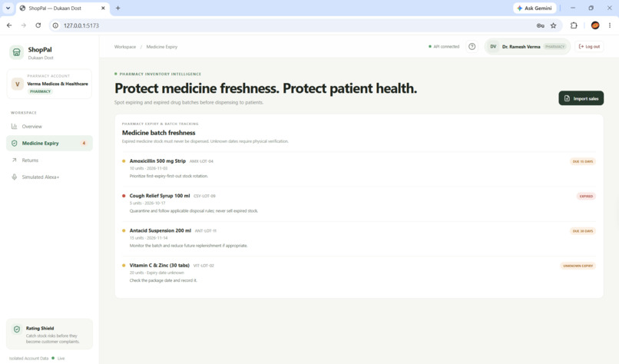Click the Log out button
This screenshot has width=619, height=364.
point(589,47)
